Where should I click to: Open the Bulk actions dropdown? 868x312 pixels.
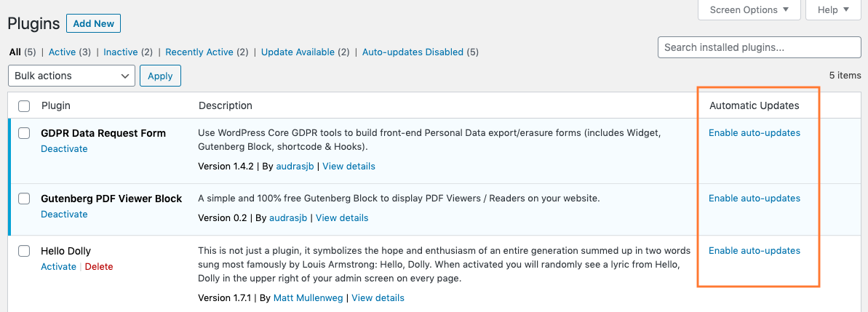(71, 76)
